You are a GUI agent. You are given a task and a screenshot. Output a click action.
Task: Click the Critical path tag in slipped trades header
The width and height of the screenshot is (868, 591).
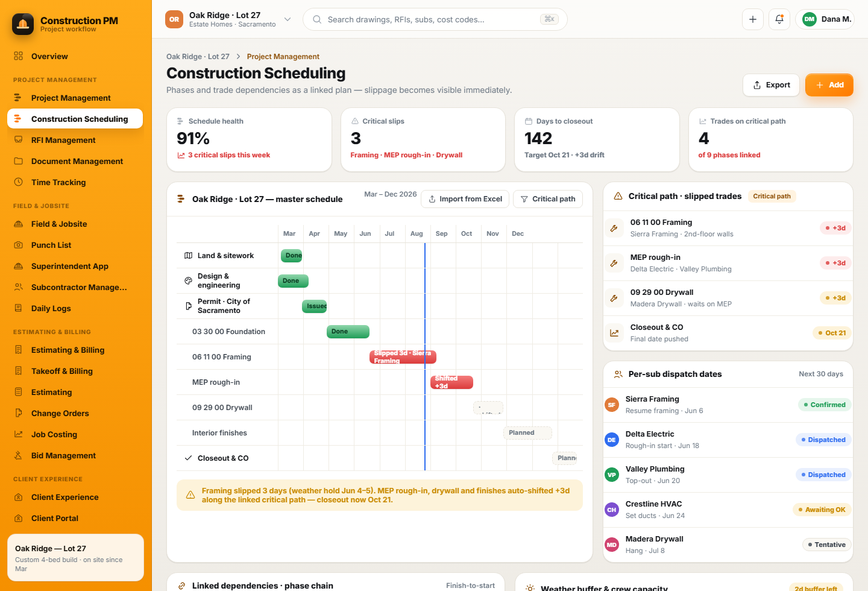772,196
